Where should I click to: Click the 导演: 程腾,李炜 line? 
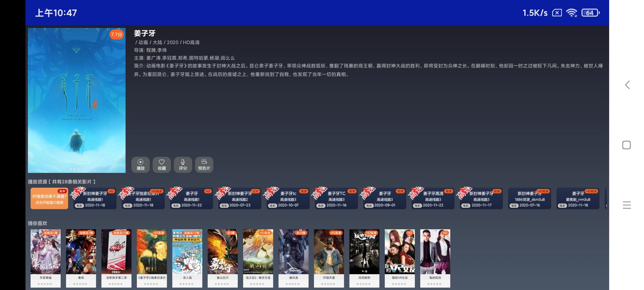150,50
